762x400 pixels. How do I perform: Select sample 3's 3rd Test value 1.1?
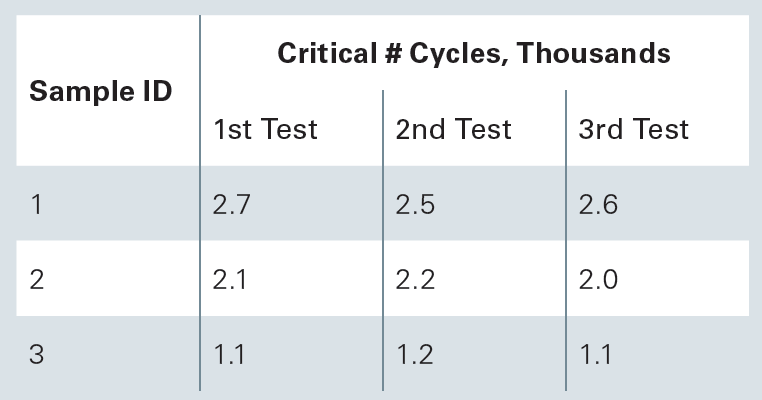coord(595,354)
